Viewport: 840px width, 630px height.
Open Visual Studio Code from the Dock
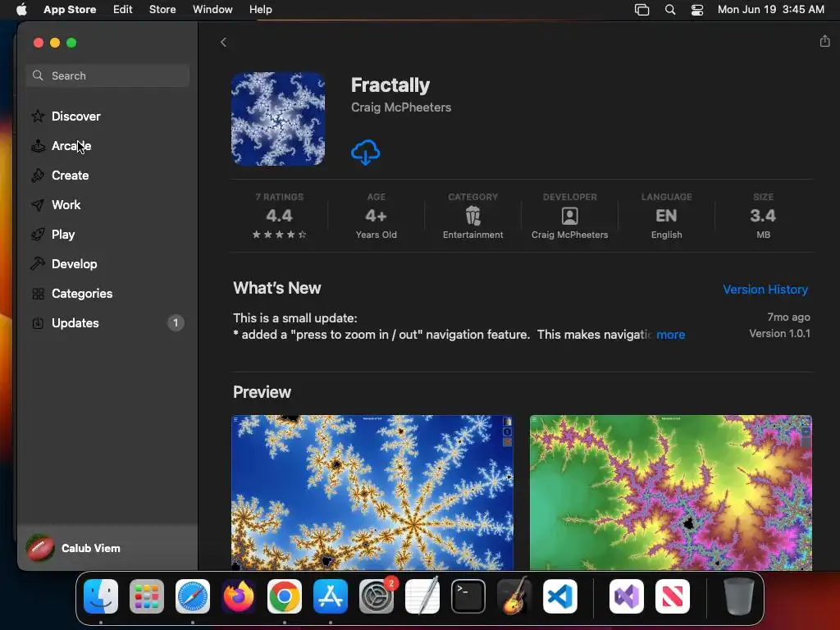[559, 596]
